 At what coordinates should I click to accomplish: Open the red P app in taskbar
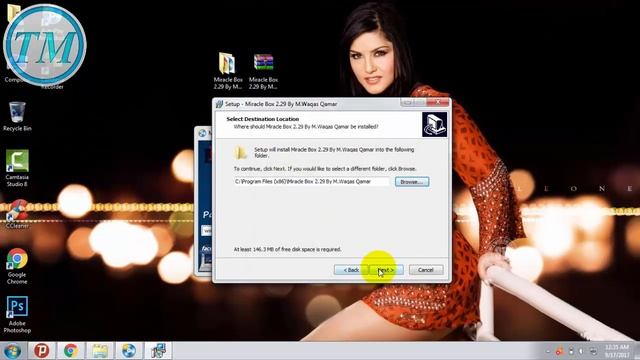[x=42, y=351]
